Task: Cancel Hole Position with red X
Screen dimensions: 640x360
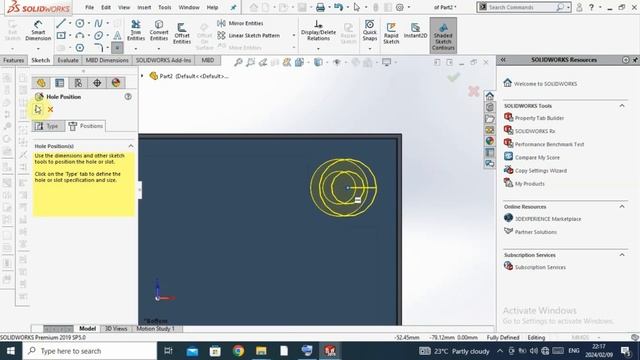Action: 51,109
